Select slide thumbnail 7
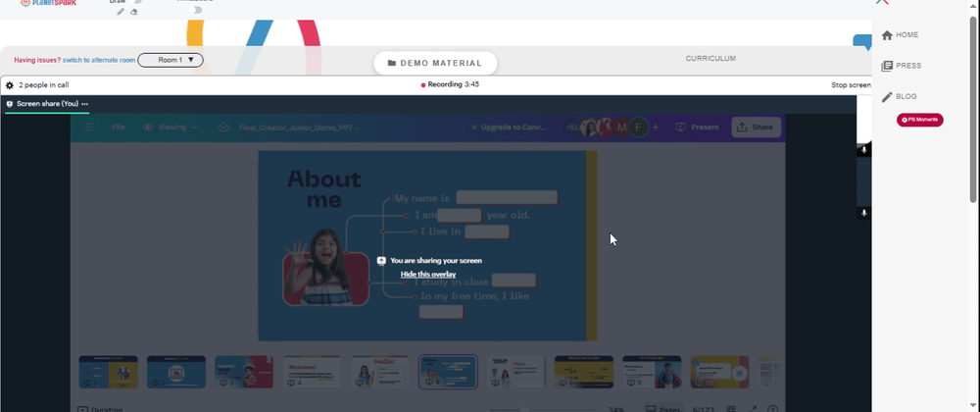The height and width of the screenshot is (412, 980). click(515, 372)
